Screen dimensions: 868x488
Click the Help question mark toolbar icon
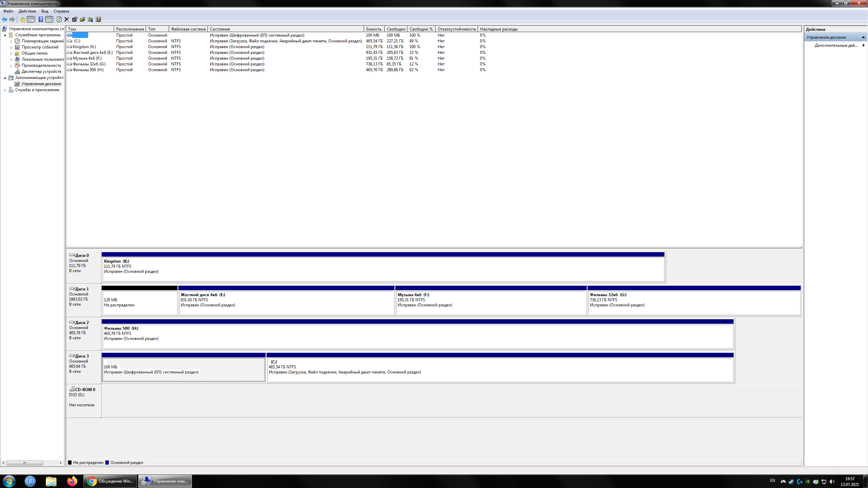pyautogui.click(x=41, y=19)
